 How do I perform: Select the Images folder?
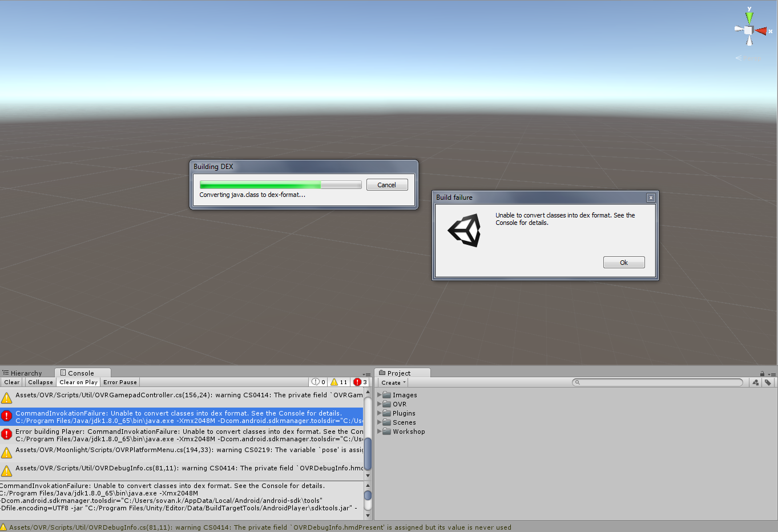[x=400, y=395]
